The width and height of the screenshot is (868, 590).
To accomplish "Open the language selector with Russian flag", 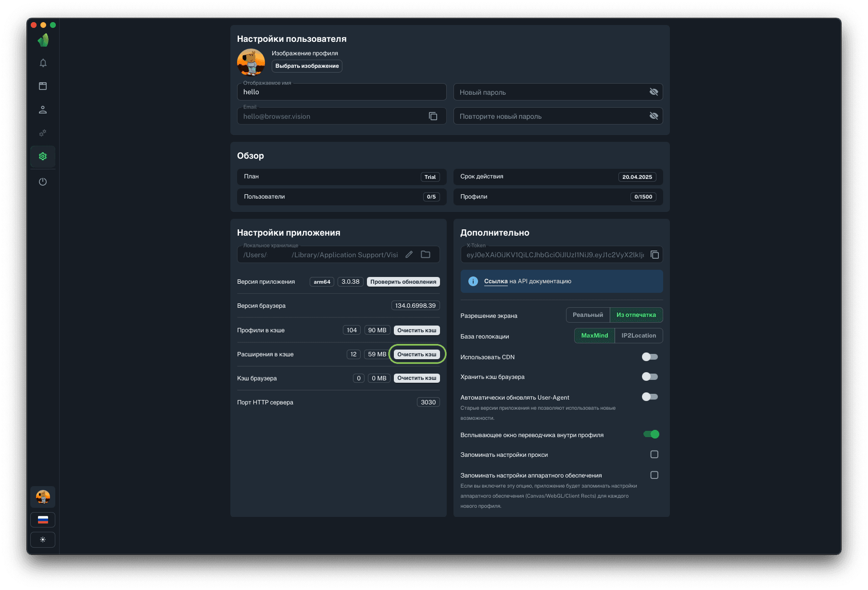I will 43,520.
